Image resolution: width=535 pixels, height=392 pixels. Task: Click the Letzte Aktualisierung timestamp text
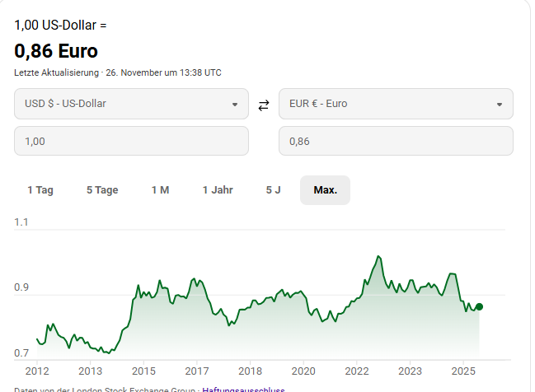click(x=118, y=72)
